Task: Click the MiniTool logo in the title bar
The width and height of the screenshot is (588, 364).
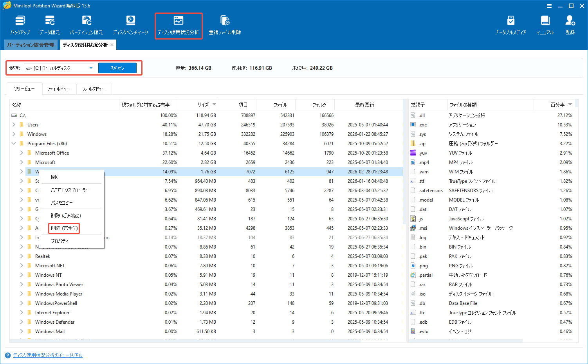Action: tap(6, 5)
